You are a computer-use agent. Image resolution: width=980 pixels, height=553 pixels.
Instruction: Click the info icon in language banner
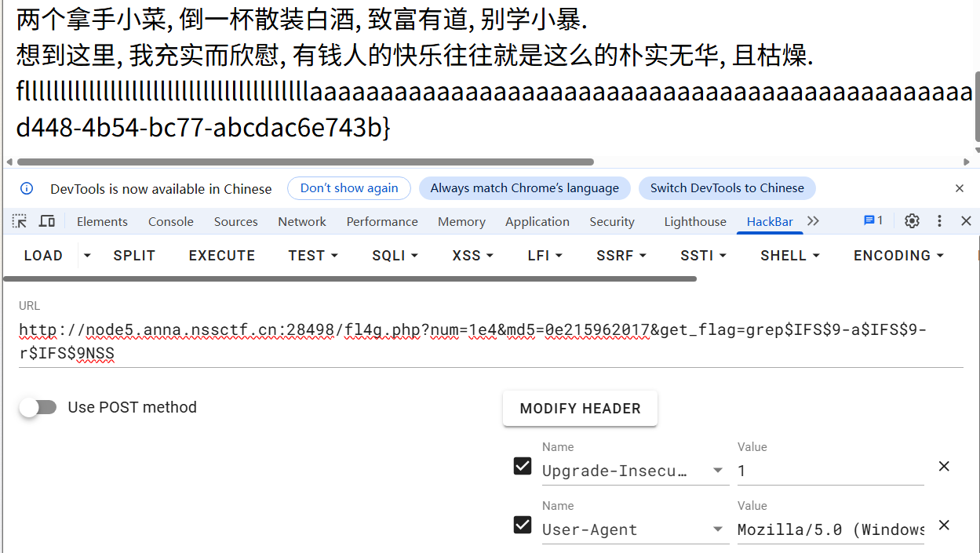coord(27,188)
